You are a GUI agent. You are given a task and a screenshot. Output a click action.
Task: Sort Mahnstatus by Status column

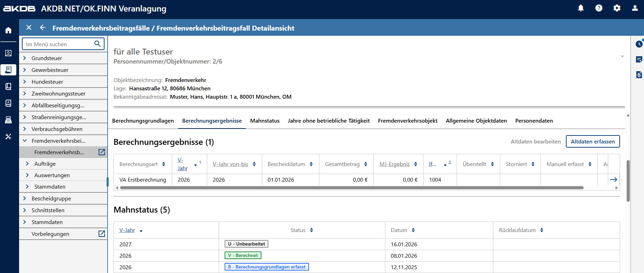point(311,230)
